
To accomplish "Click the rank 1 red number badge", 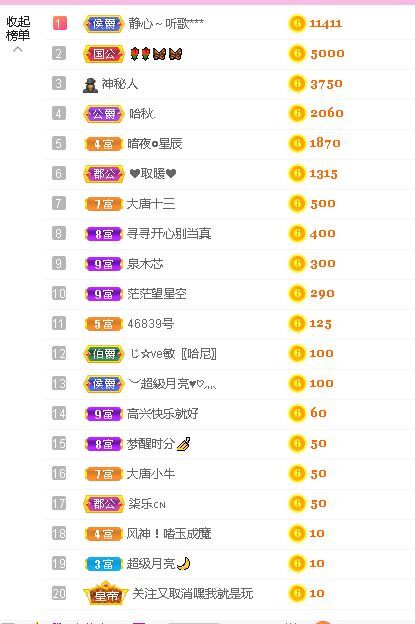I will click(59, 23).
